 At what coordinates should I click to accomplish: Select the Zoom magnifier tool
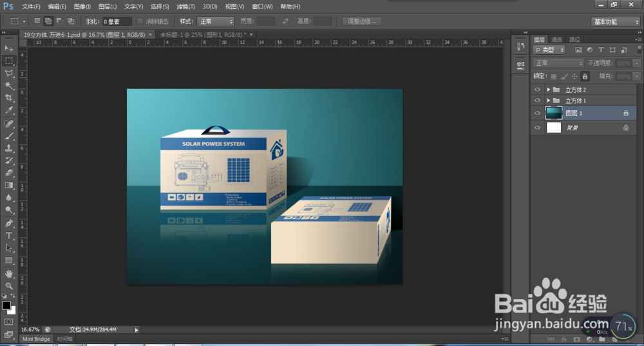[x=9, y=285]
